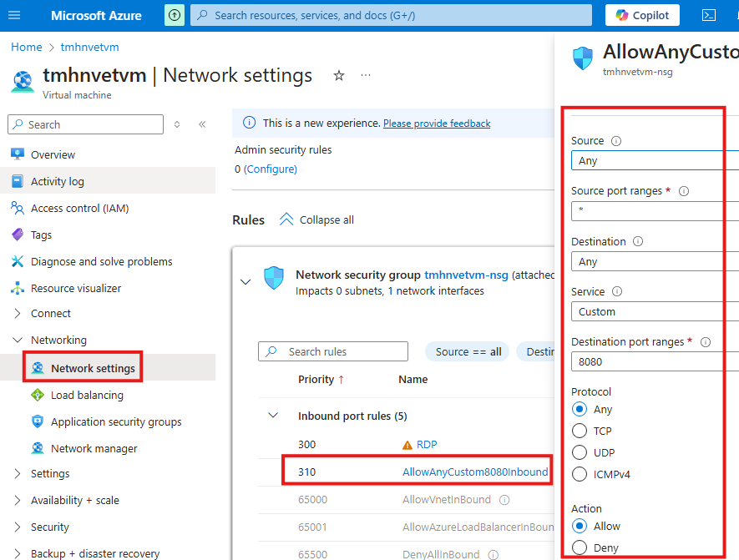
Task: Open the Source dropdown showing Any
Action: pos(655,160)
